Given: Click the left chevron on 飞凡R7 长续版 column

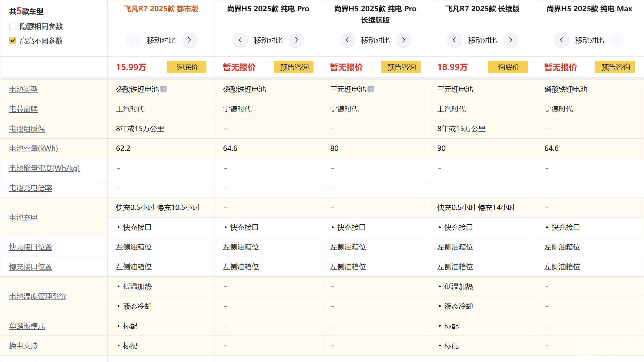Looking at the screenshot, I should (454, 40).
